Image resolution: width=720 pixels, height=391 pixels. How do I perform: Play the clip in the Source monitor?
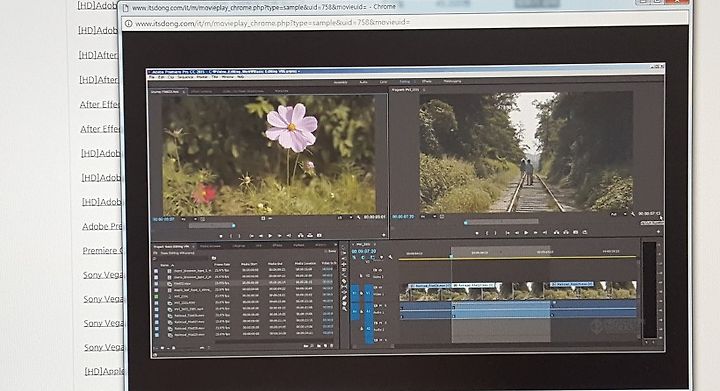pos(270,235)
